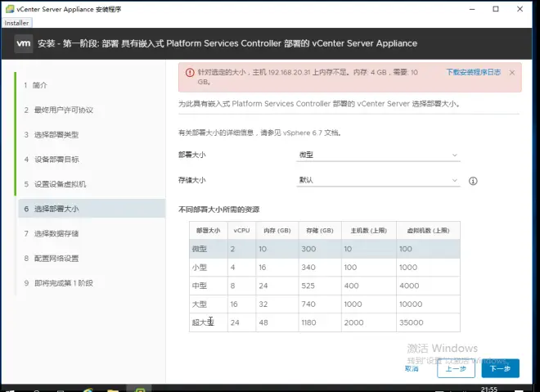Click the taskbar clock showing 21:55
The height and width of the screenshot is (392, 540).
click(489, 389)
